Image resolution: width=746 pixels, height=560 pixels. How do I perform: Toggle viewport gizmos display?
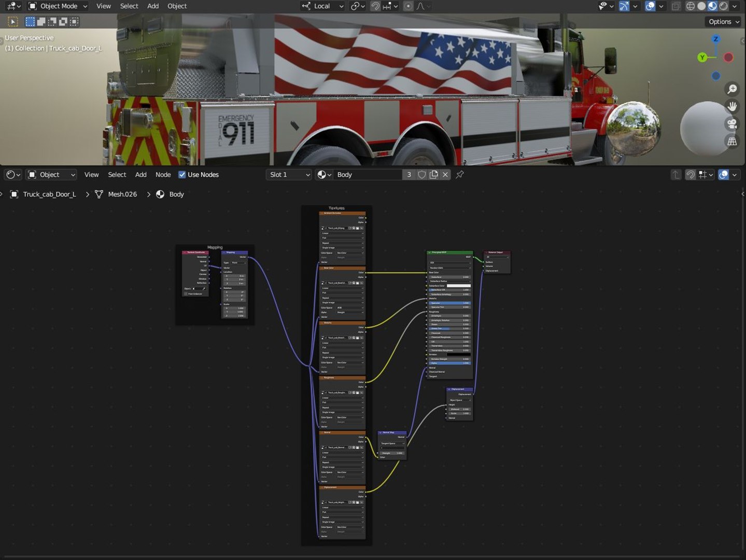click(x=624, y=6)
